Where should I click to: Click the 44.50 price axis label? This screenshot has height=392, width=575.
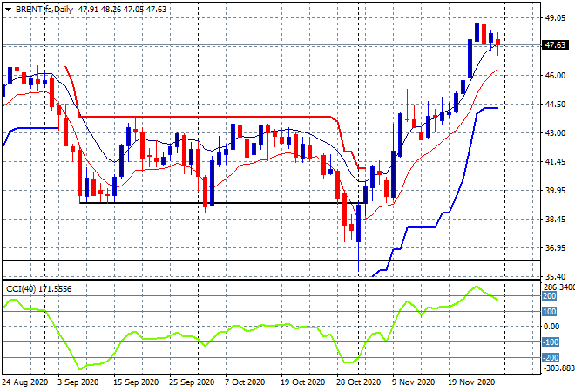555,105
